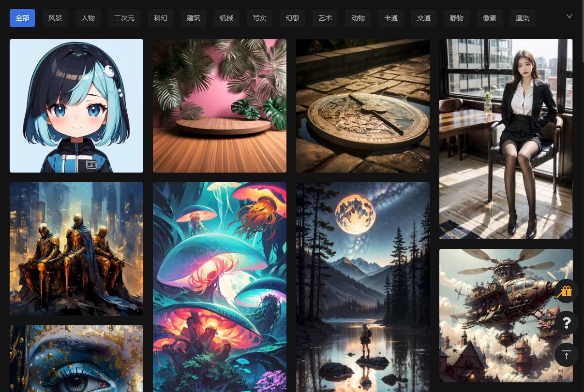Select the 全部 category tab
584x392 pixels.
pos(22,18)
